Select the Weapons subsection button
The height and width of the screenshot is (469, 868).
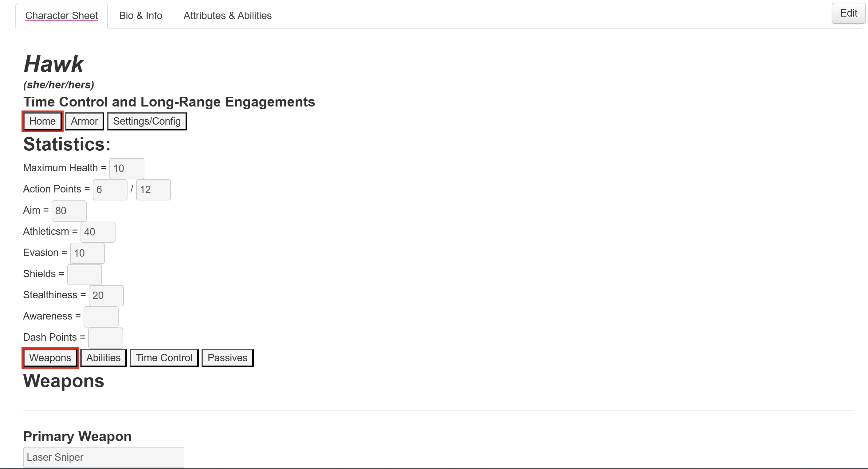[x=50, y=358]
